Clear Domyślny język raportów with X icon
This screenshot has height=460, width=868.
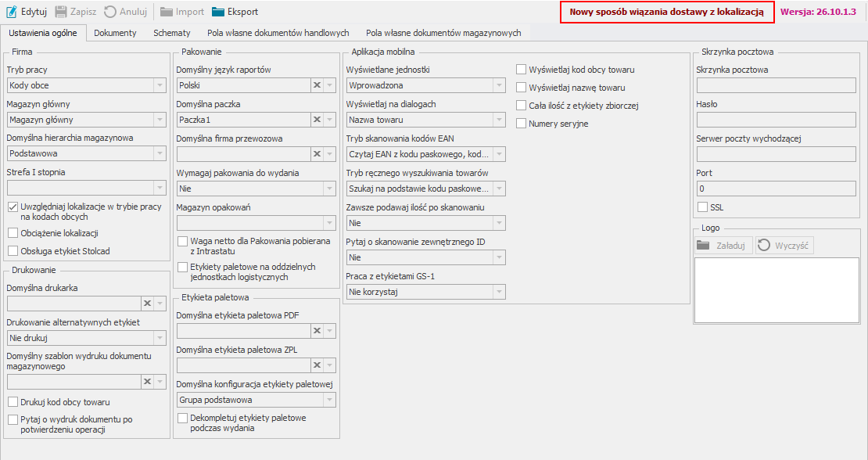(317, 85)
